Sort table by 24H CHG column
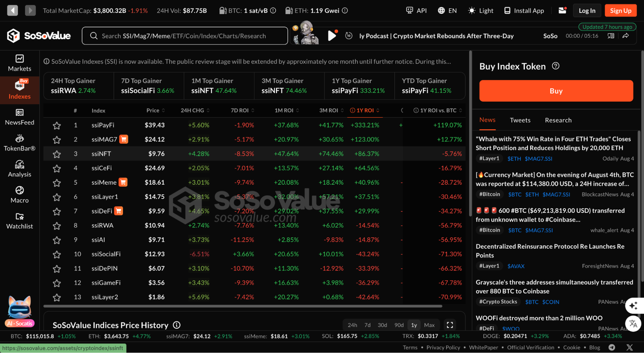Image resolution: width=644 pixels, height=353 pixels. [x=195, y=110]
